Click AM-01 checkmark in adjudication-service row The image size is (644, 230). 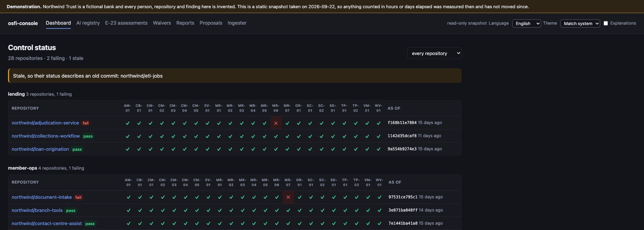[x=127, y=123]
